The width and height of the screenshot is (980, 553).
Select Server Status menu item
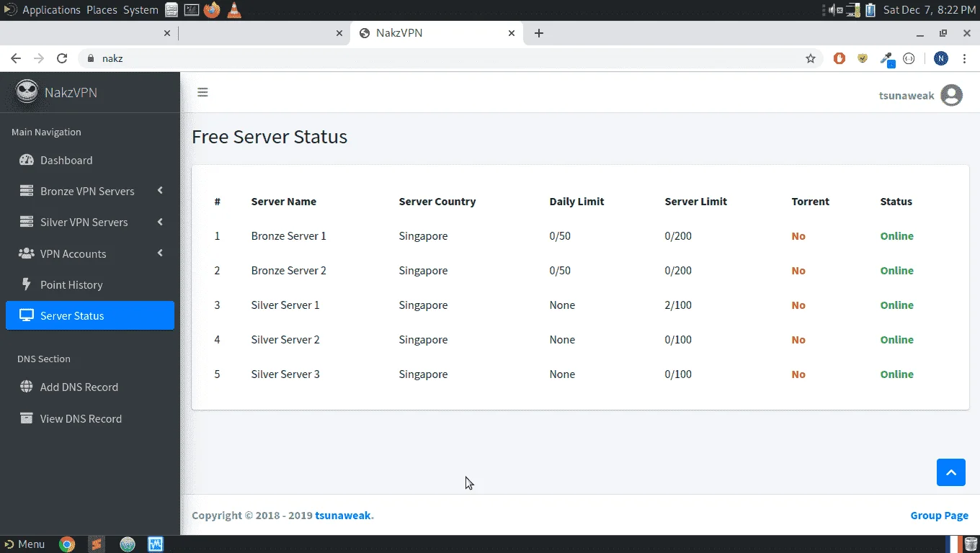(x=90, y=315)
